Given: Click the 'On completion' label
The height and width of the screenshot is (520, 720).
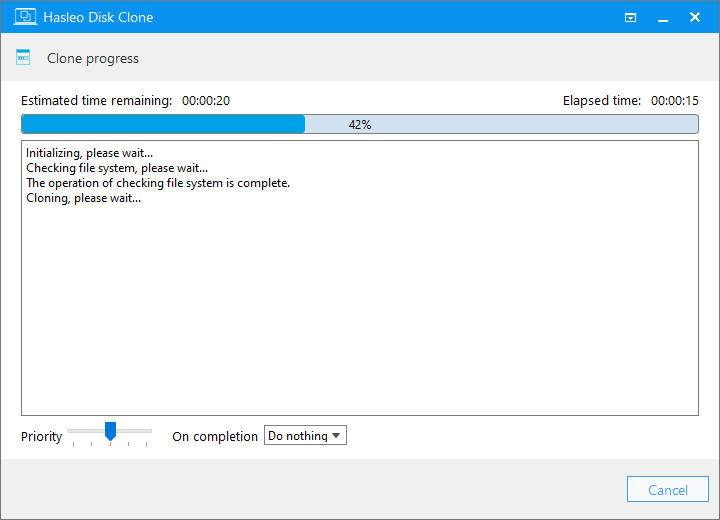Looking at the screenshot, I should (215, 436).
